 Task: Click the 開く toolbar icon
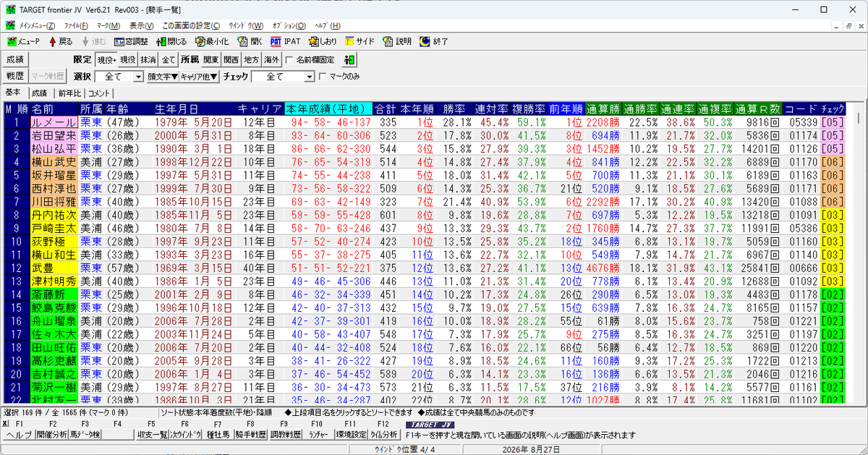click(250, 41)
